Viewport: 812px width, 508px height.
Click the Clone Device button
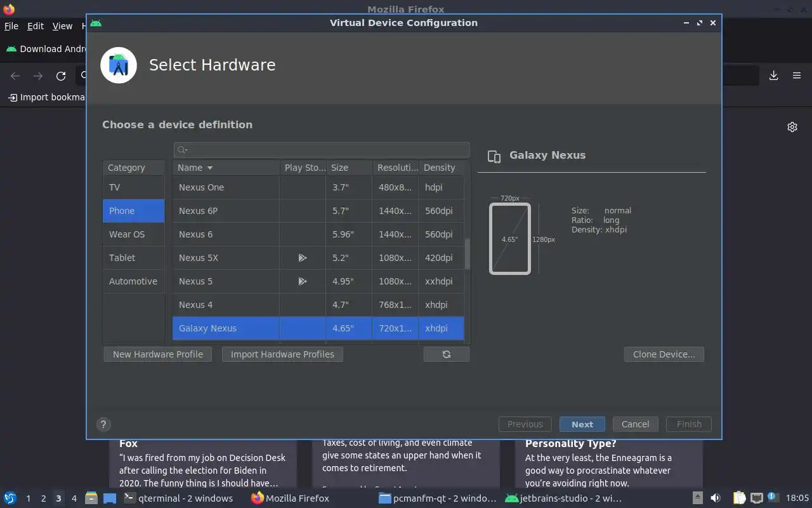(664, 354)
